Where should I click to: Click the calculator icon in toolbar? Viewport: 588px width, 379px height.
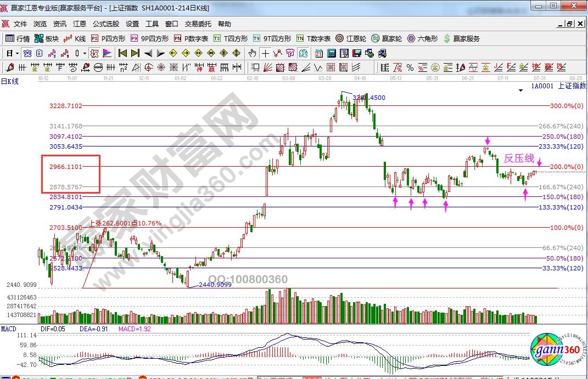pyautogui.click(x=331, y=53)
